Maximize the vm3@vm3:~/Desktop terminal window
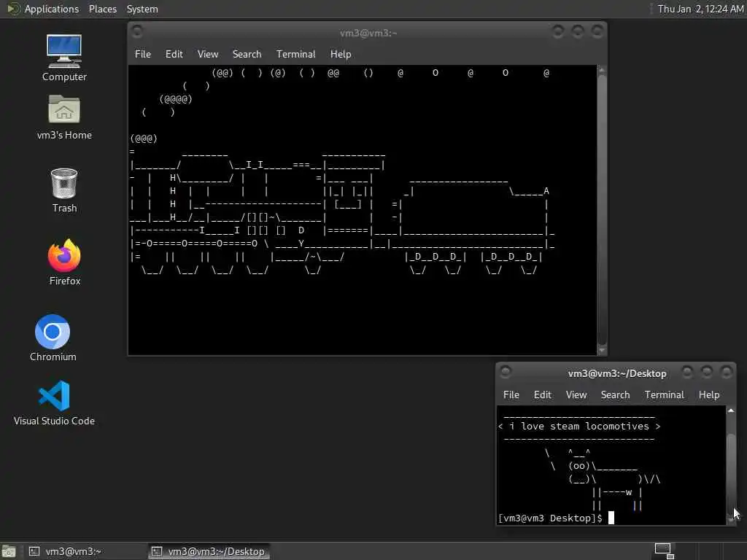The height and width of the screenshot is (560, 747). pyautogui.click(x=706, y=372)
